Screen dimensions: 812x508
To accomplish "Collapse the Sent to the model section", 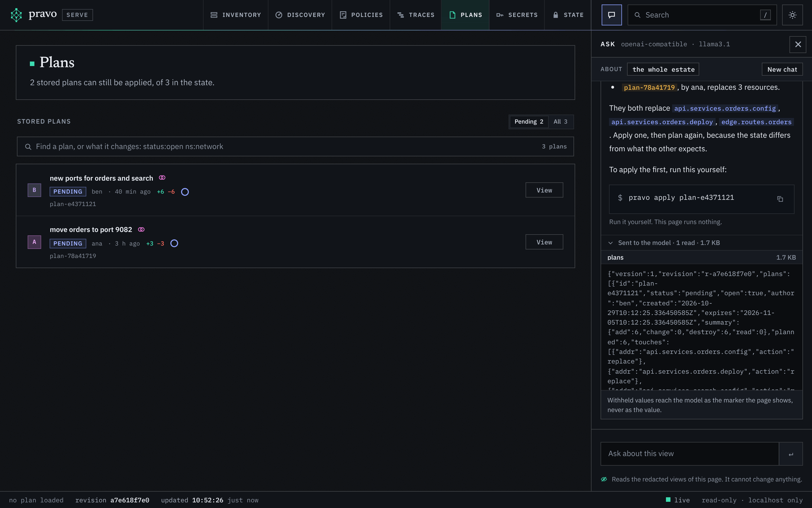I will click(701, 243).
